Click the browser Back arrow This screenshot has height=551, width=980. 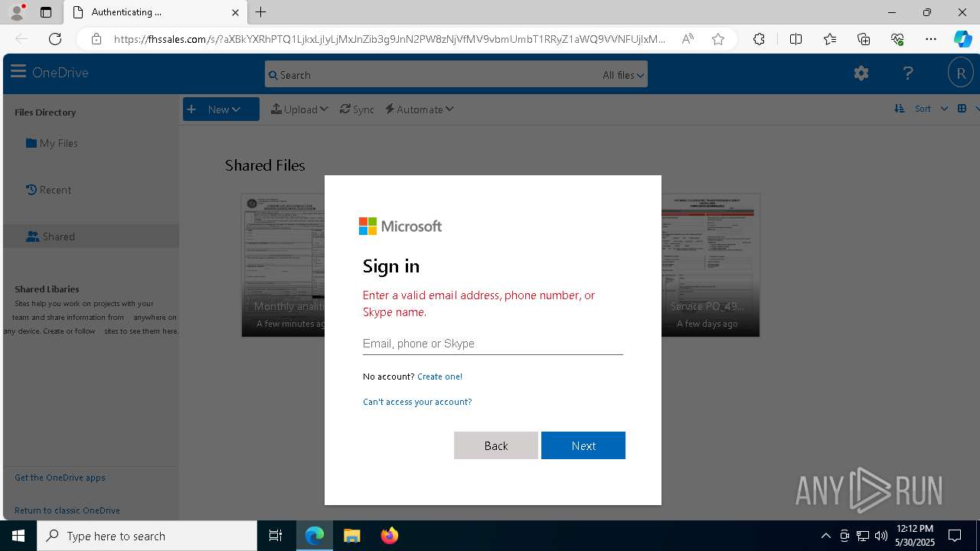21,39
